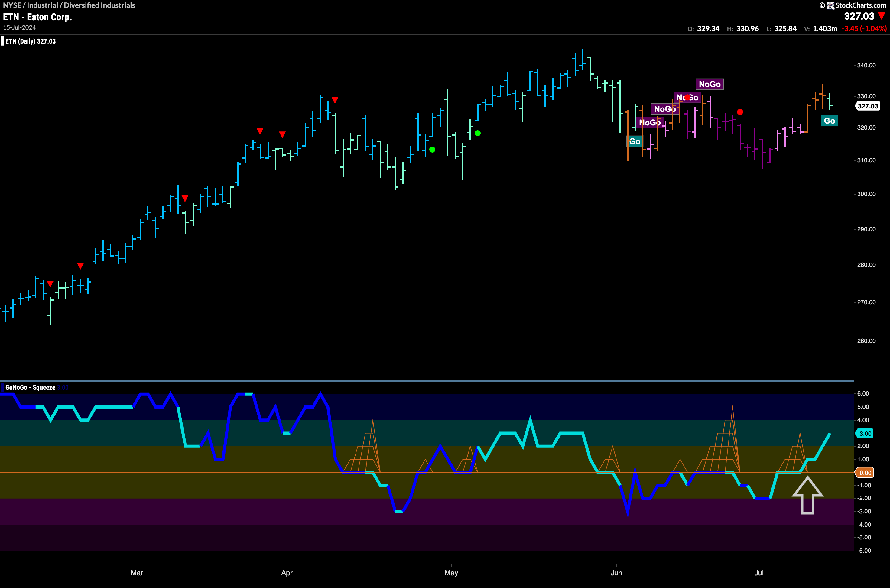The width and height of the screenshot is (890, 588).
Task: Click the NYSE / Industrial / Diversified Industrials breadcrumb
Action: [69, 5]
